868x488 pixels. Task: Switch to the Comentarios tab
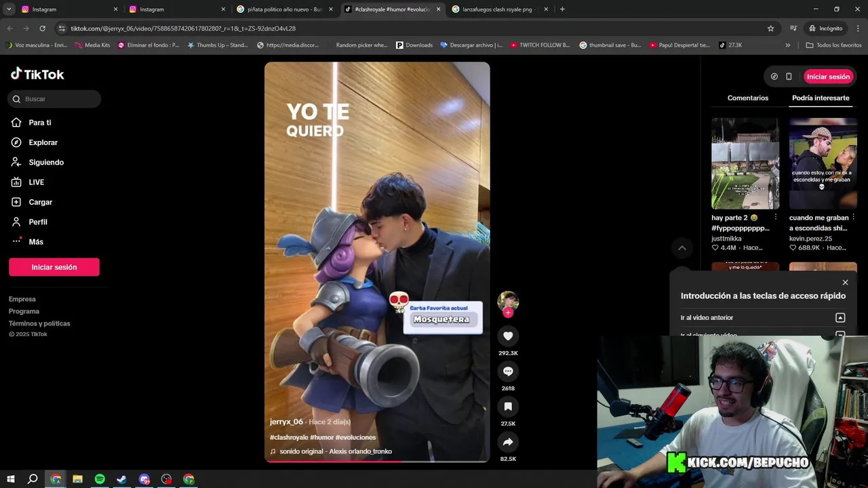point(748,98)
